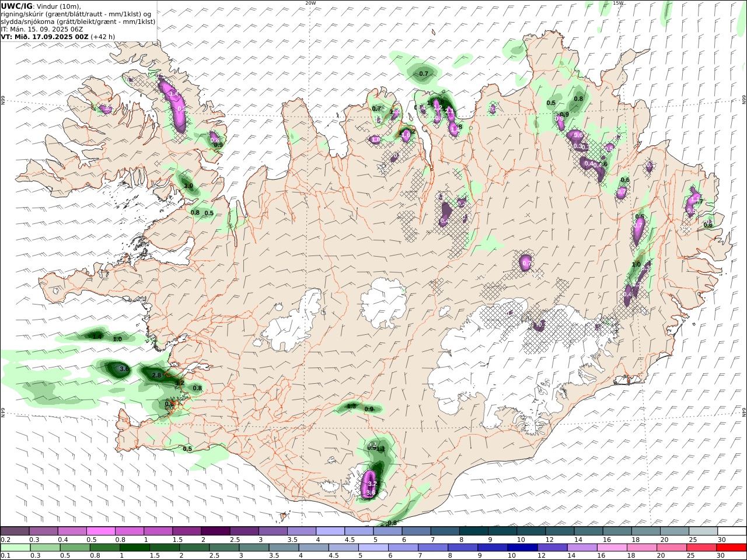Click the white Hofsjökull glacier area in central Iceland
This screenshot has width=747, height=560.
click(383, 303)
